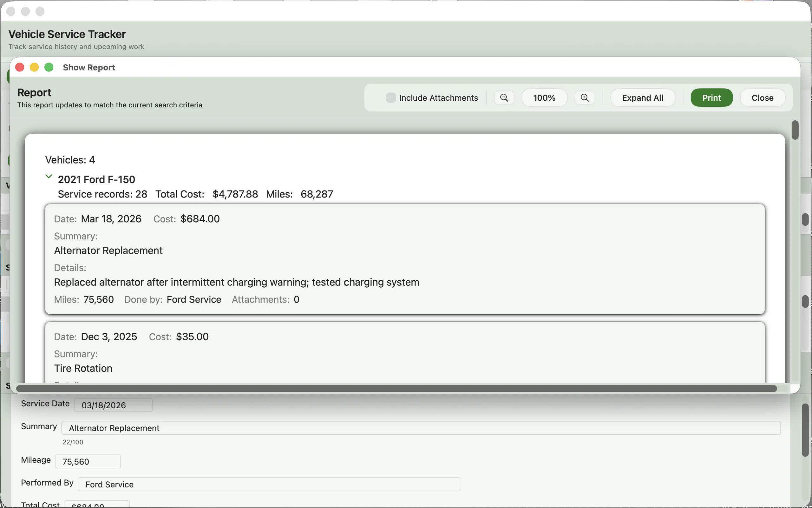
Task: Click the Mileage field 75,560
Action: coord(88,461)
